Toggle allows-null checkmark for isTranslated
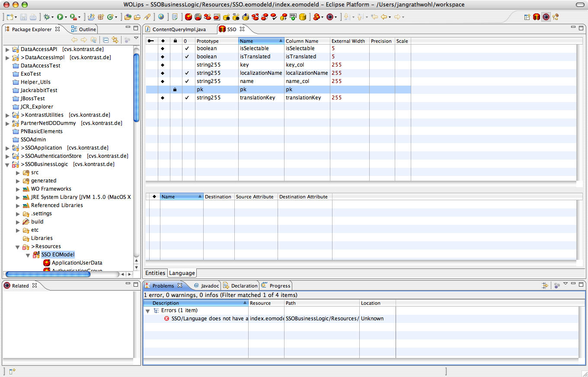 click(x=187, y=57)
